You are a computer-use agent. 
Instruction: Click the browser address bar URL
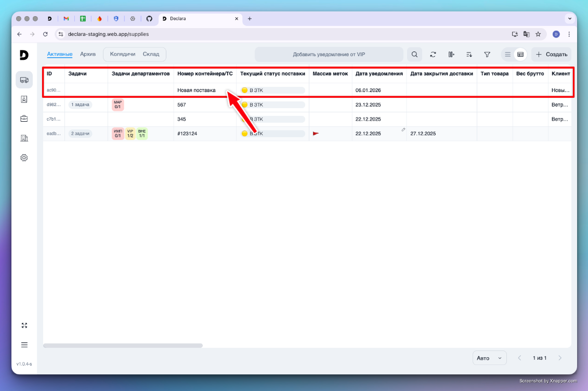[108, 34]
